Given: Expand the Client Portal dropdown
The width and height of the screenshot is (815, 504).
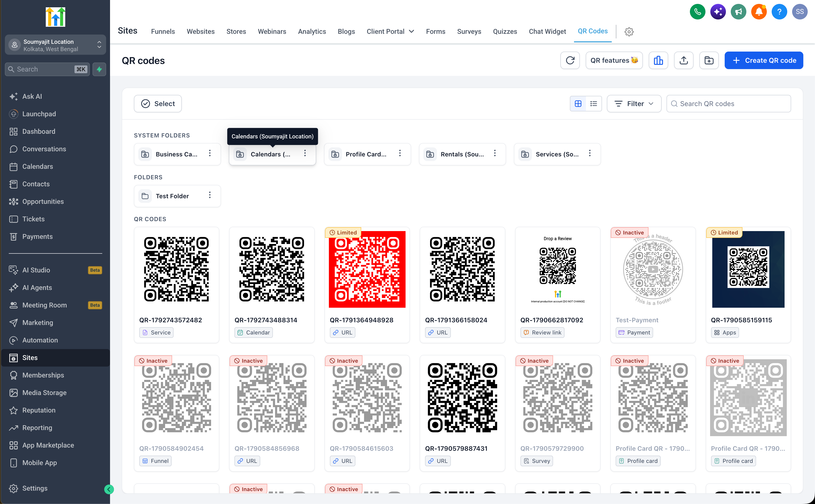Looking at the screenshot, I should 390,31.
